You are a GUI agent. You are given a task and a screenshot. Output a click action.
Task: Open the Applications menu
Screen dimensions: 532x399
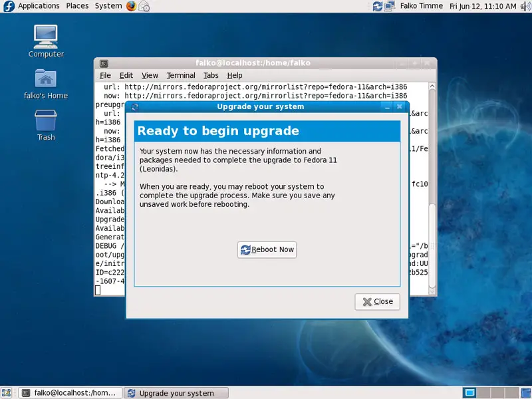[x=39, y=6]
